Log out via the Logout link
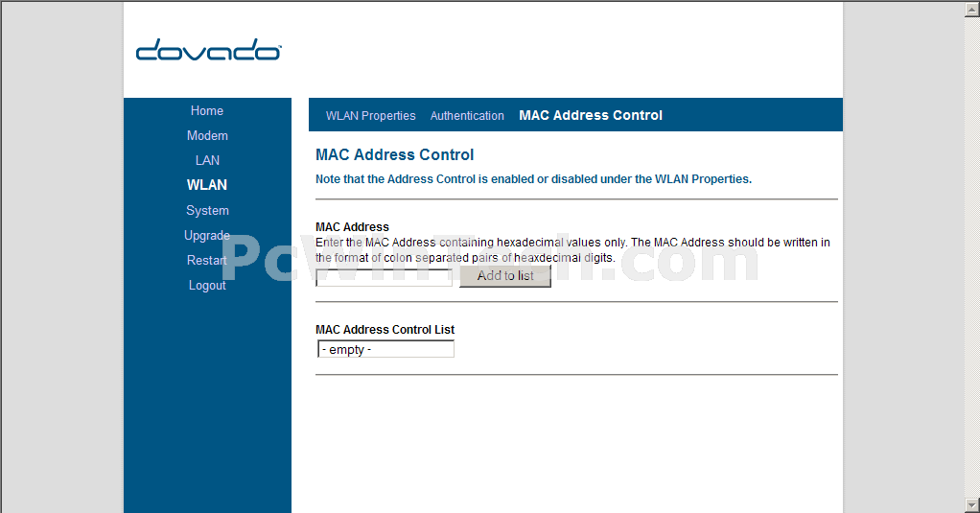980x513 pixels. pyautogui.click(x=207, y=286)
